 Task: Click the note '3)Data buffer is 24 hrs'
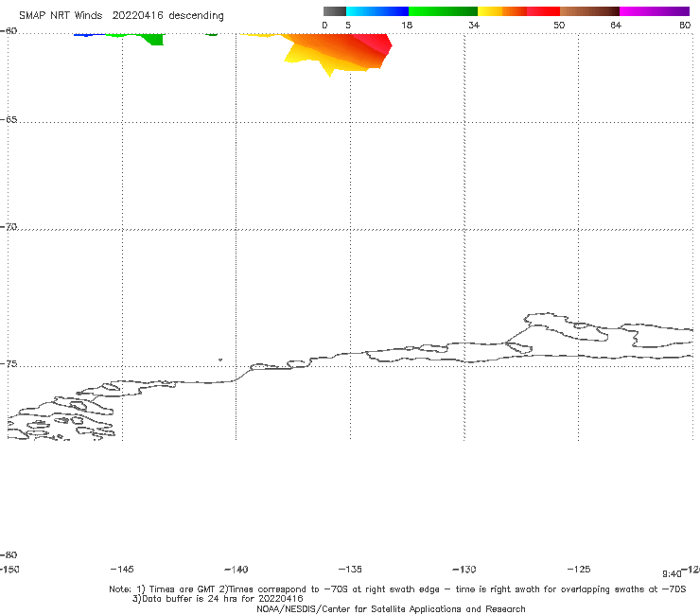coord(218,599)
